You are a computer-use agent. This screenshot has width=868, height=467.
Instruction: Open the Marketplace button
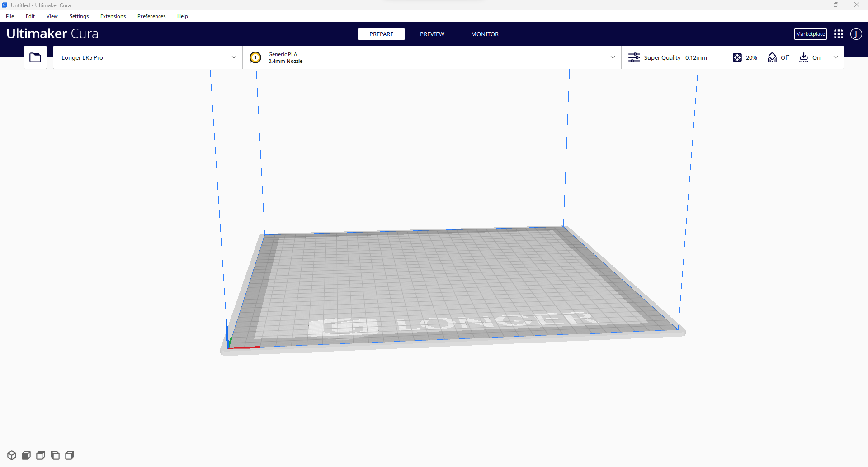pyautogui.click(x=811, y=34)
